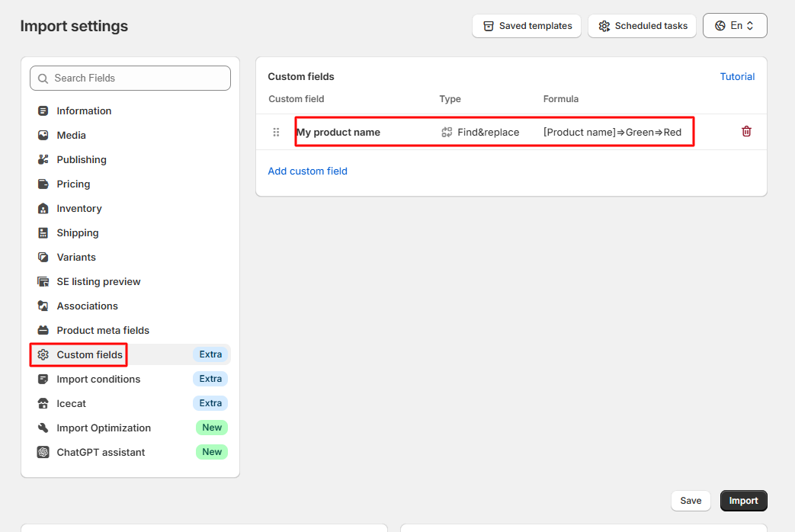Open Scheduled tasks

pyautogui.click(x=642, y=26)
